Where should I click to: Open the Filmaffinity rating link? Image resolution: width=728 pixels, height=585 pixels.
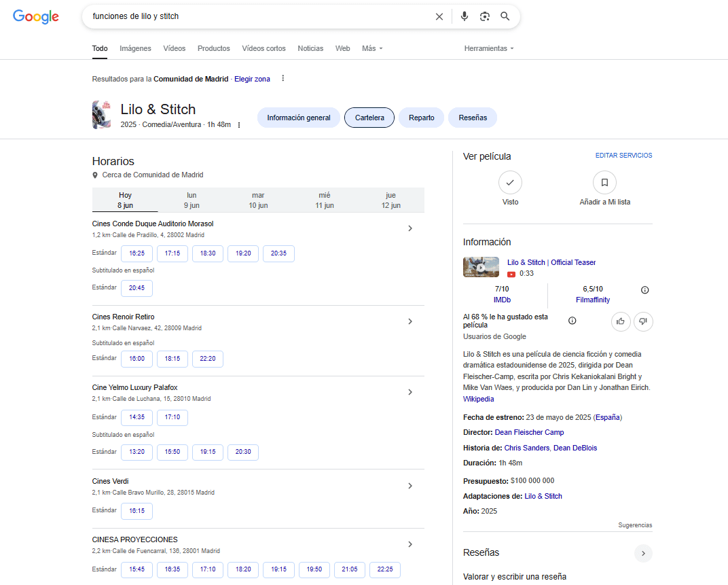(x=593, y=300)
